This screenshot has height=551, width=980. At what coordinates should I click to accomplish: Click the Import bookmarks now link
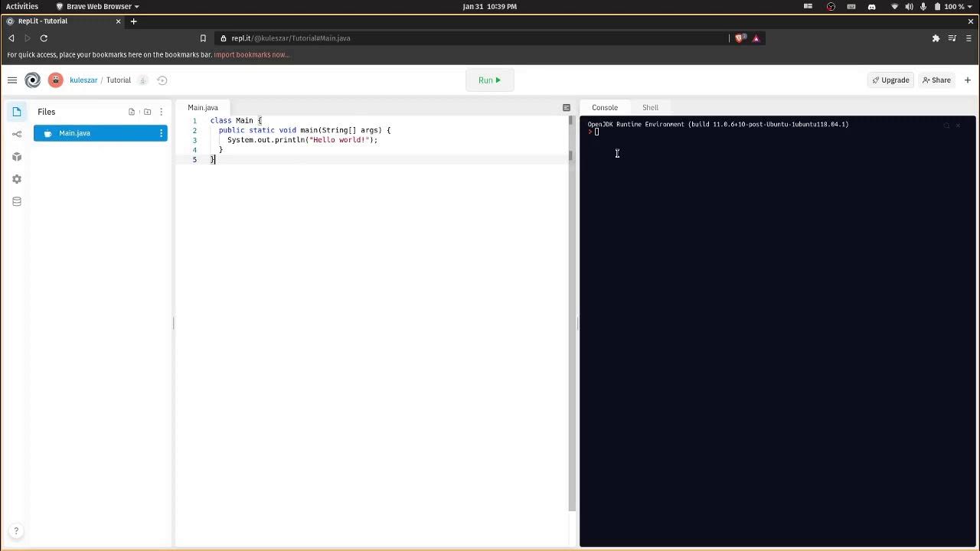click(x=251, y=55)
